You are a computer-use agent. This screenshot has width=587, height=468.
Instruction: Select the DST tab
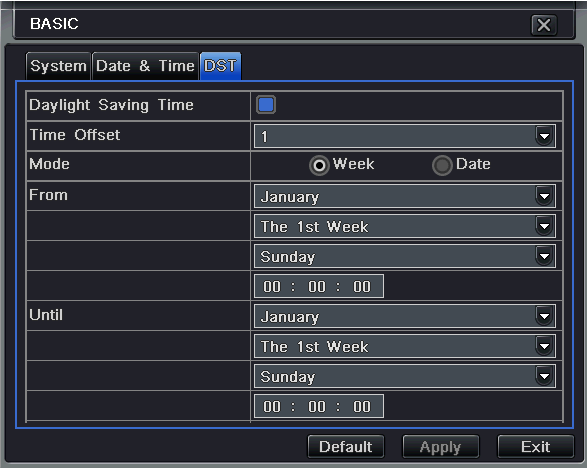point(220,66)
